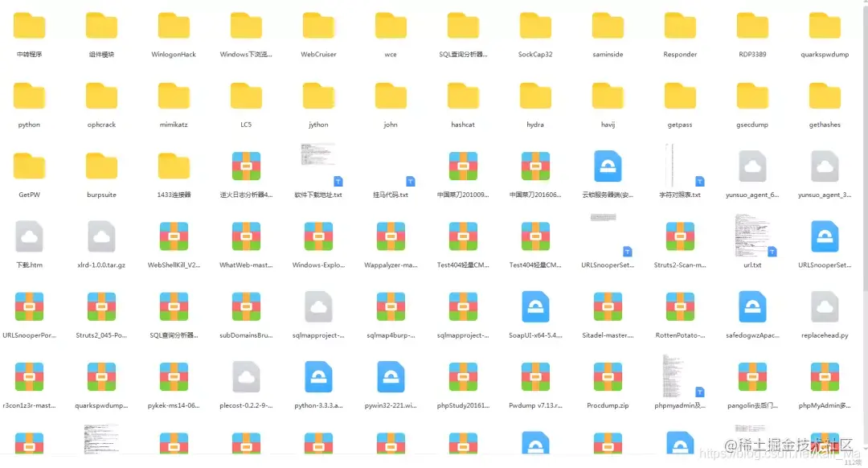Image resolution: width=868 pixels, height=468 pixels.
Task: Select the 挂马代码.txt file
Action: click(x=391, y=195)
